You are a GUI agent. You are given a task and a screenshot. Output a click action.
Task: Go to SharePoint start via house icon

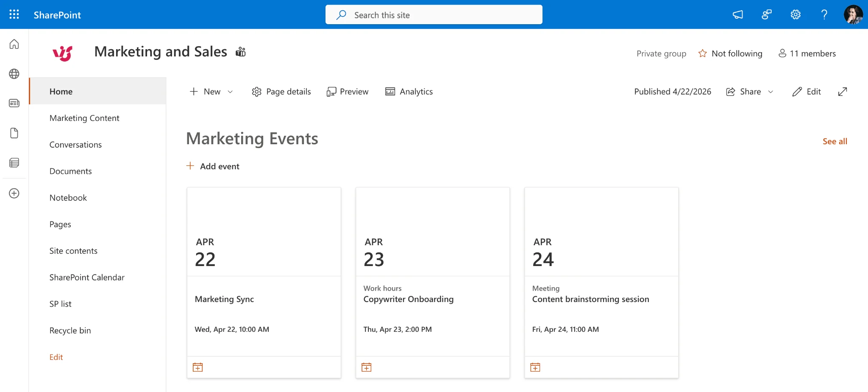tap(14, 44)
